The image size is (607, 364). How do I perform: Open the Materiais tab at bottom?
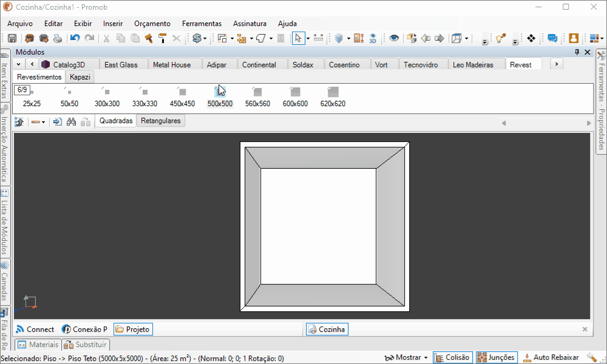coord(38,344)
